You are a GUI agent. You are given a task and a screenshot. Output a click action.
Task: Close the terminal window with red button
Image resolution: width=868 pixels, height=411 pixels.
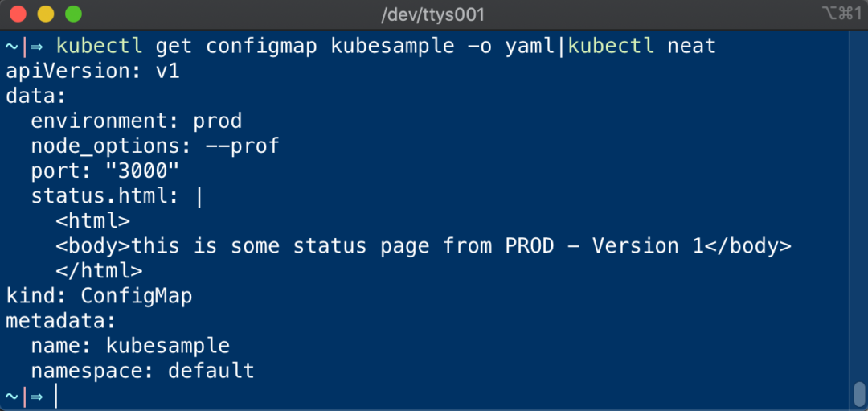click(x=18, y=14)
